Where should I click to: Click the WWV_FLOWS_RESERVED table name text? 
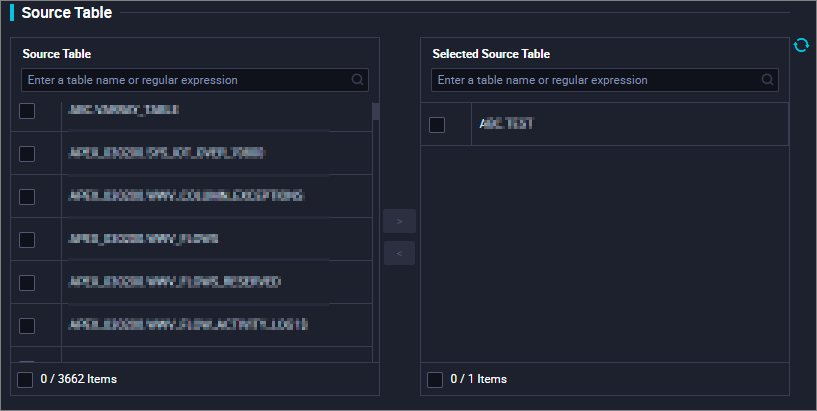[175, 282]
